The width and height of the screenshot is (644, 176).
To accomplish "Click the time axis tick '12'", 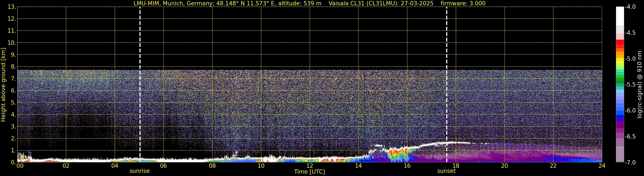I will 310,166.
